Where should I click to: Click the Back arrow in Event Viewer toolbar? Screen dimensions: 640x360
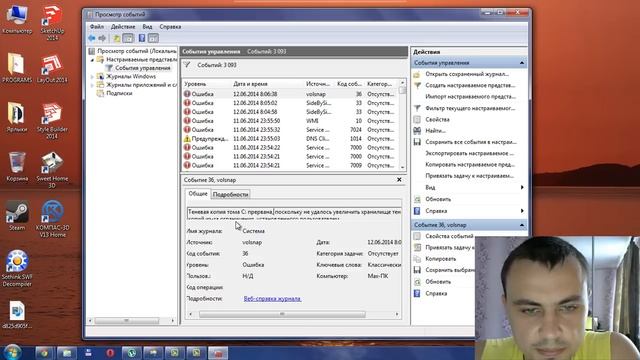coord(92,38)
